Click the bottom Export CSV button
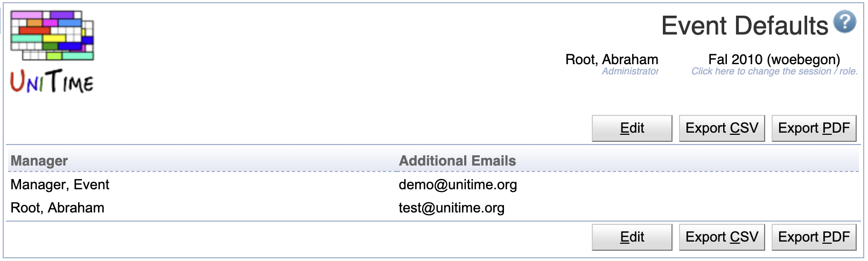The image size is (868, 261). (x=722, y=237)
